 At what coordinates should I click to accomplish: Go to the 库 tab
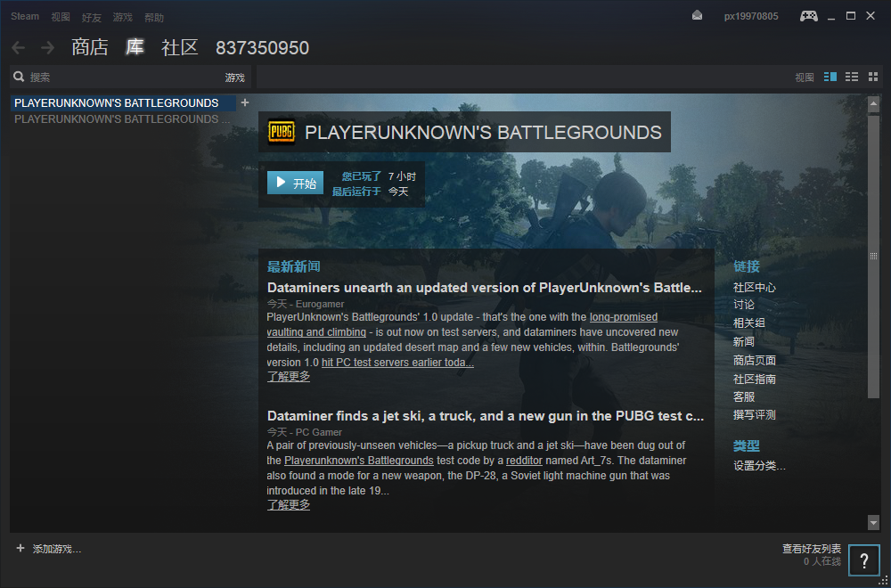click(x=135, y=48)
